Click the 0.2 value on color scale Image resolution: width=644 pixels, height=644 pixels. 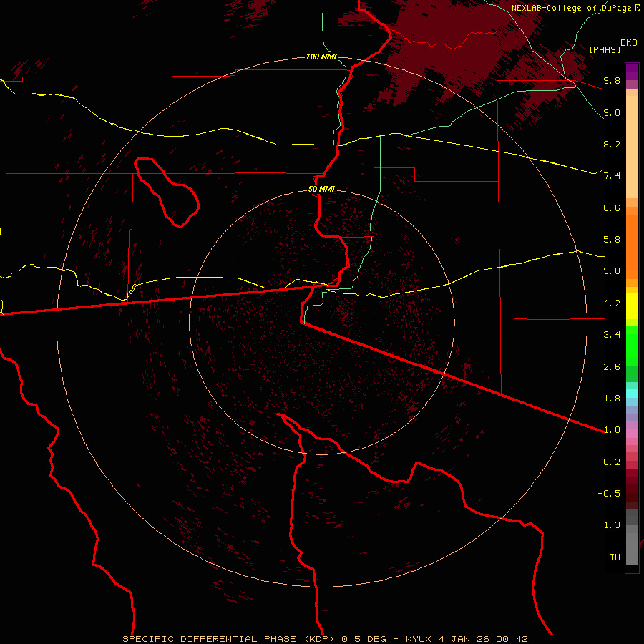point(612,462)
